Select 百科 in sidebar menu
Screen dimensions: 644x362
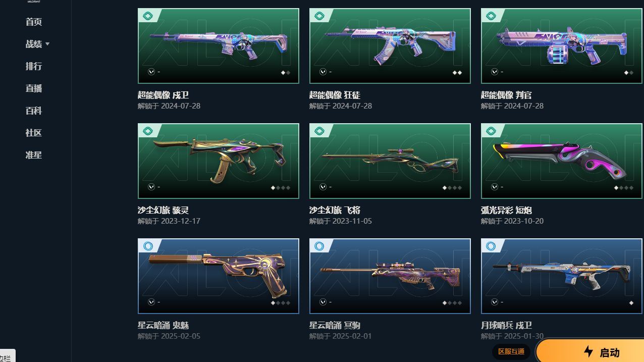click(x=34, y=111)
